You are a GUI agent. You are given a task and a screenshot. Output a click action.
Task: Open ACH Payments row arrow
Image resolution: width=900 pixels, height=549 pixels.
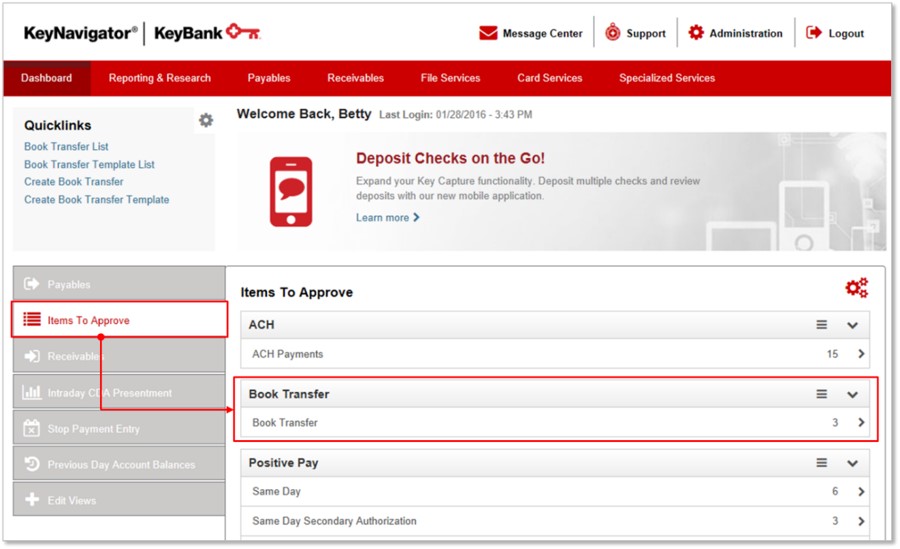pyautogui.click(x=861, y=354)
